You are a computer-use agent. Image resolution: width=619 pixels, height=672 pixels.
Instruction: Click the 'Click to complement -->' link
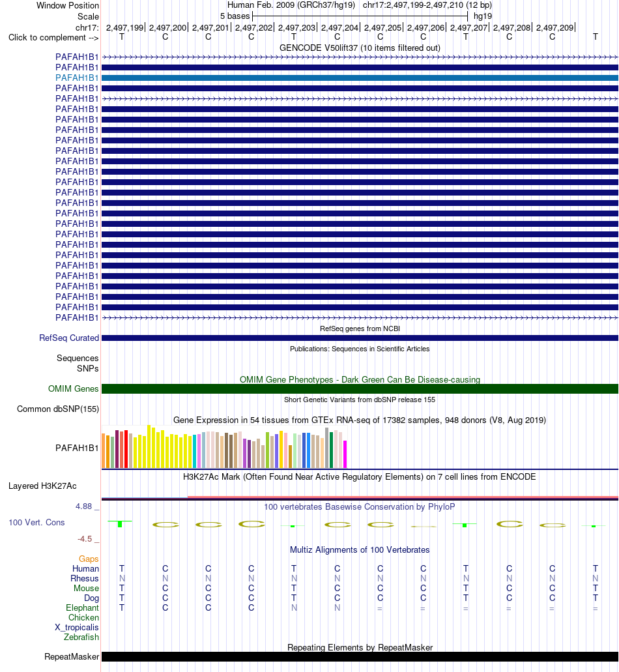[x=53, y=38]
